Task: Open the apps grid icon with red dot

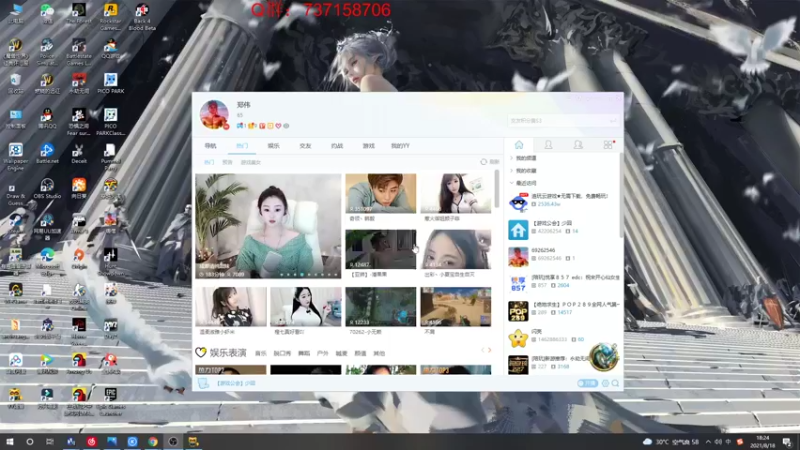Action: 608,145
